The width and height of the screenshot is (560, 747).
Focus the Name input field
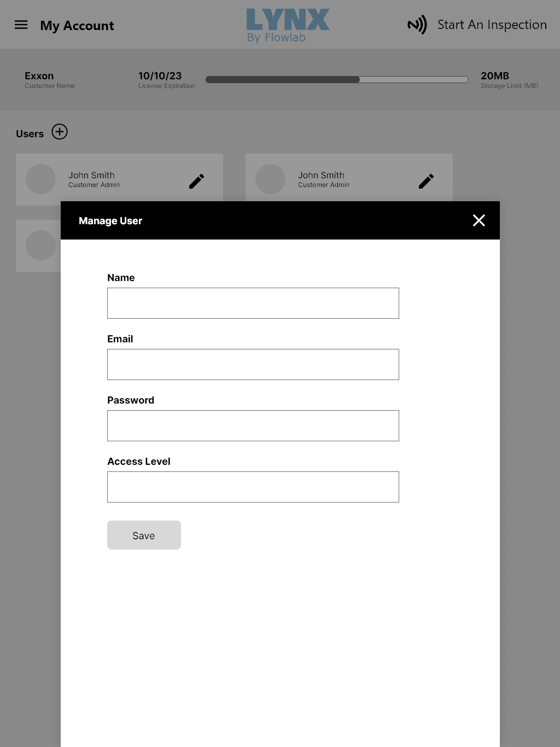click(x=253, y=303)
